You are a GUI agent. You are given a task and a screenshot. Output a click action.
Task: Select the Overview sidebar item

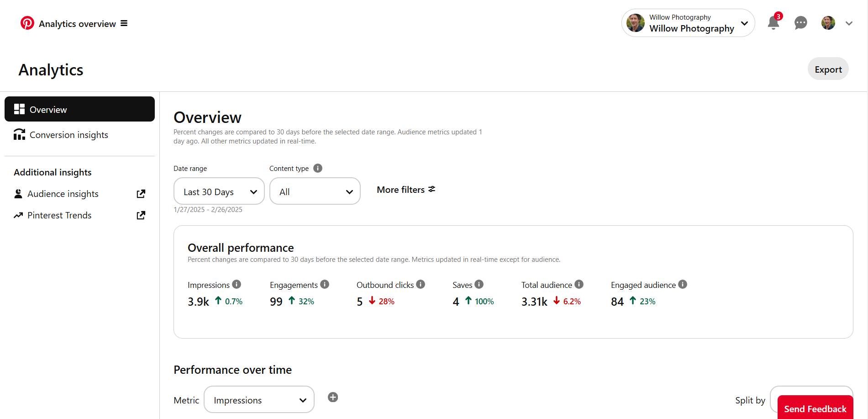point(48,109)
